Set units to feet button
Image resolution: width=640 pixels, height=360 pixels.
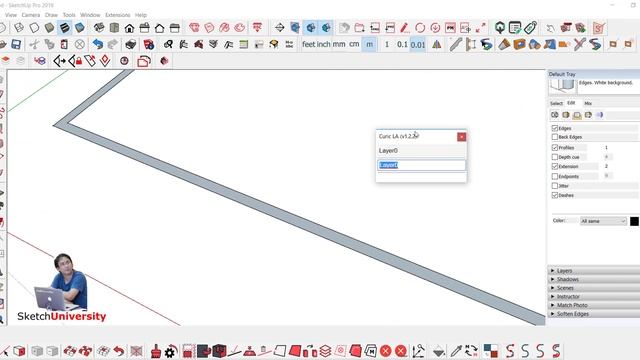309,44
